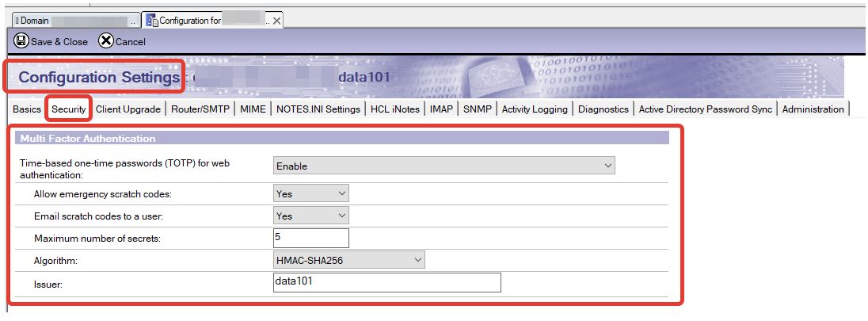The width and height of the screenshot is (868, 321).
Task: Switch to the Domain window tab
Action: (73, 21)
